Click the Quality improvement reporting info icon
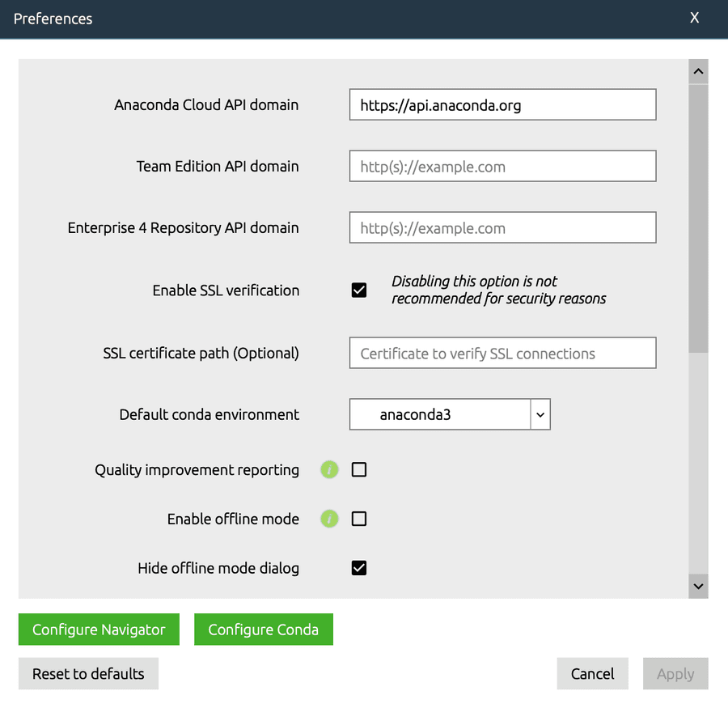Viewport: 728px width, 708px height. pos(329,469)
